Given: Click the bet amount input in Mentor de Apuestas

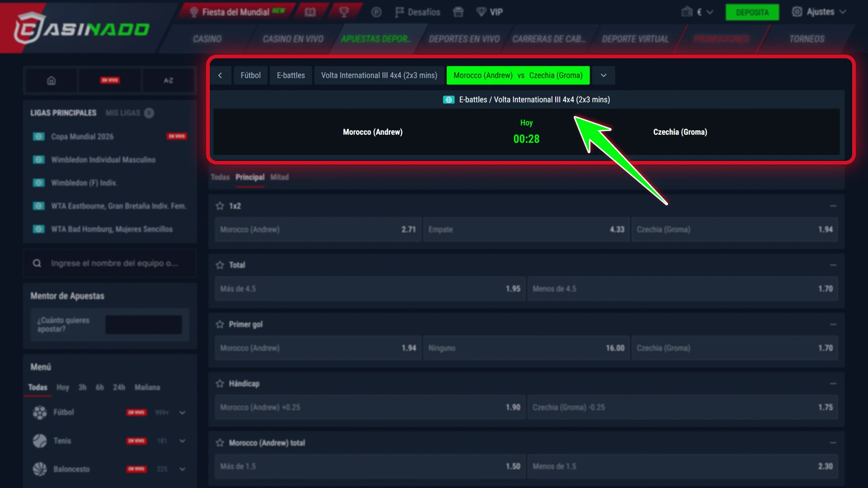Looking at the screenshot, I should 144,324.
